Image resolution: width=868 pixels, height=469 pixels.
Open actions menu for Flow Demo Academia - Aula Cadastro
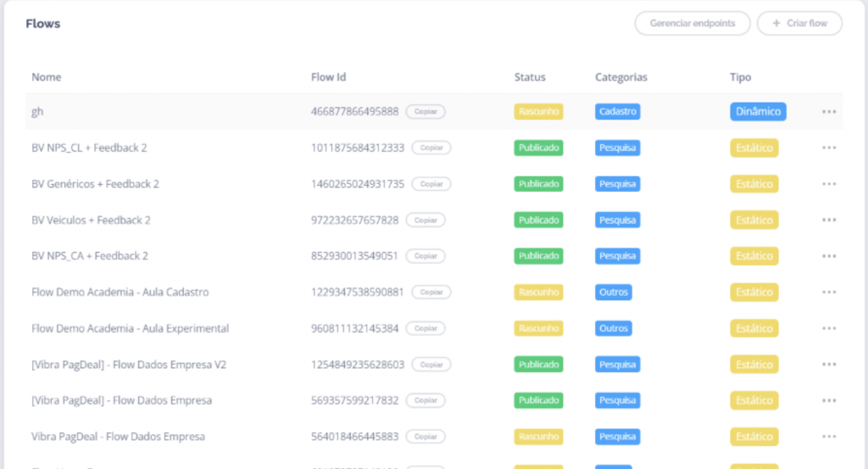click(828, 292)
